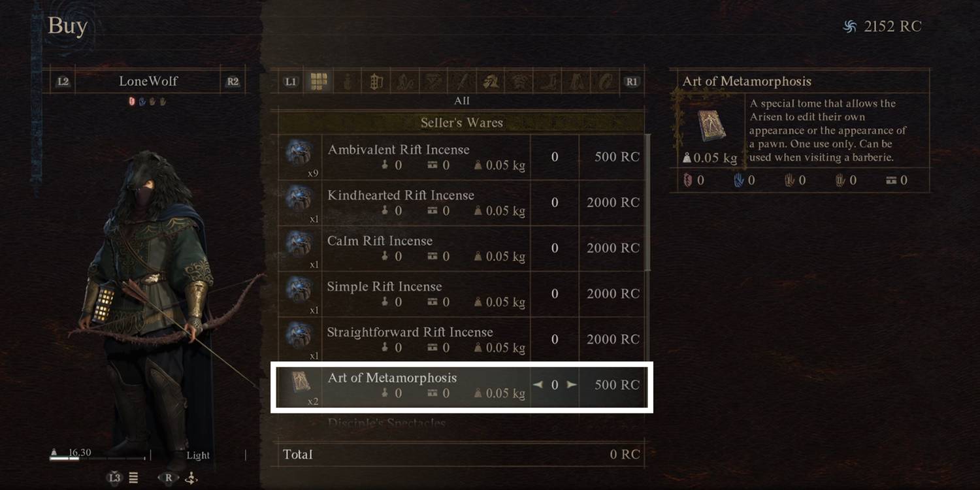Open the sword weapons category tab
The height and width of the screenshot is (490, 980).
click(x=462, y=82)
